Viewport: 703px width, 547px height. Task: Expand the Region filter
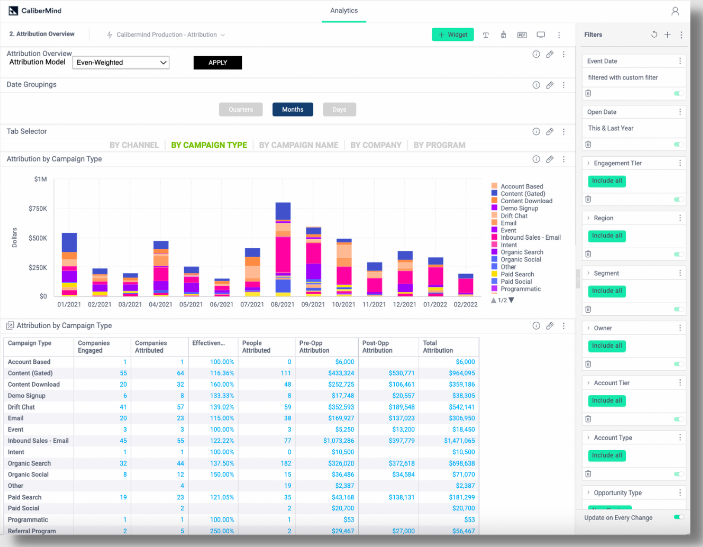point(588,218)
